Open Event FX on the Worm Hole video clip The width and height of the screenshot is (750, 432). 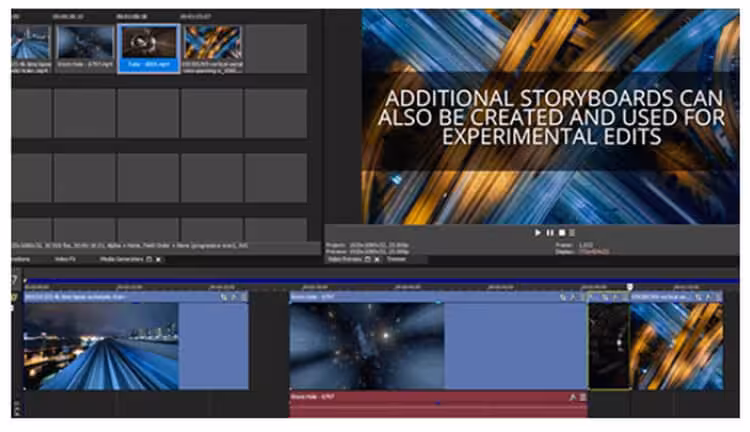[573, 297]
